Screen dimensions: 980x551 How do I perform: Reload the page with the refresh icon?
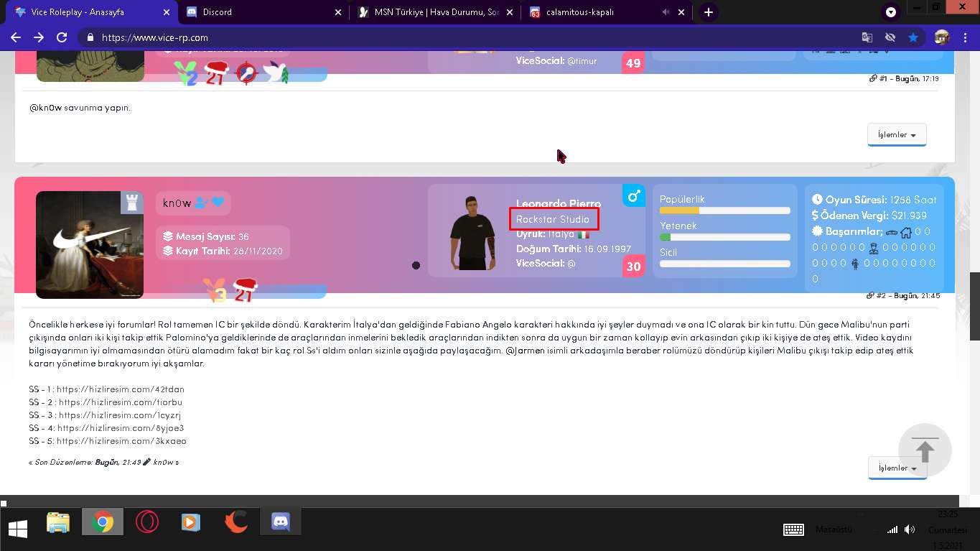(x=62, y=37)
